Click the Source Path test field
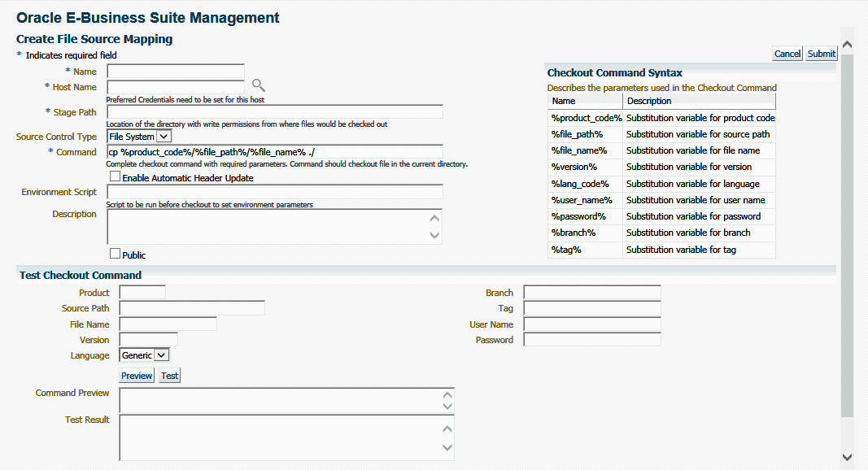This screenshot has width=868, height=470. click(x=192, y=308)
